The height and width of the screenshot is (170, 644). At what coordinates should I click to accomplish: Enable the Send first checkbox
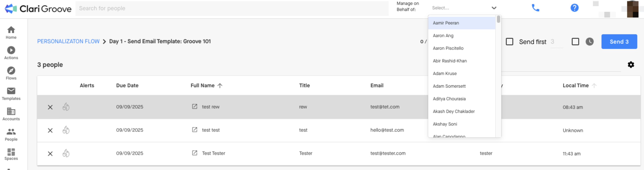pyautogui.click(x=509, y=42)
